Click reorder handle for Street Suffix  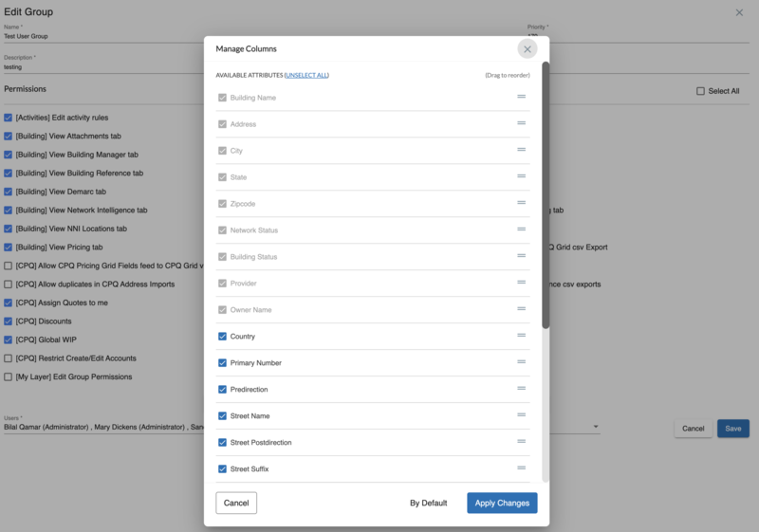point(521,468)
